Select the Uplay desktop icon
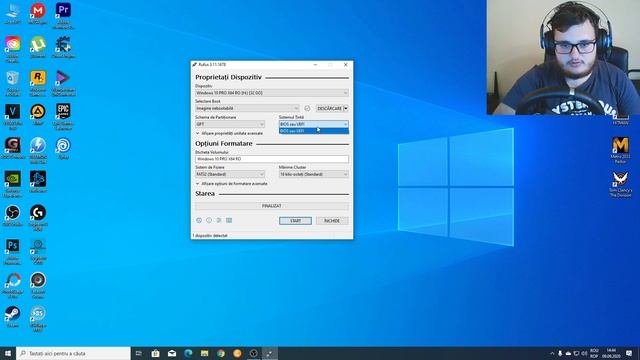640x360 pixels. coord(63,148)
